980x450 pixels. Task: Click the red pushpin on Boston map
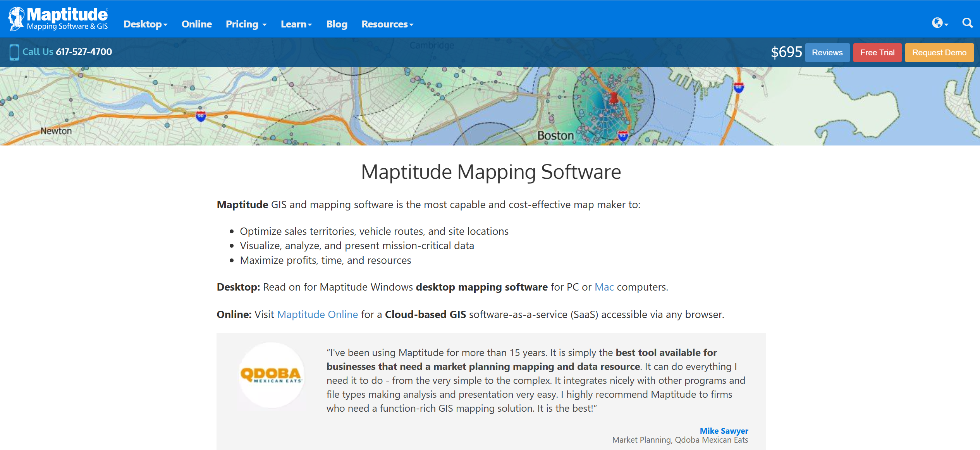(x=614, y=98)
